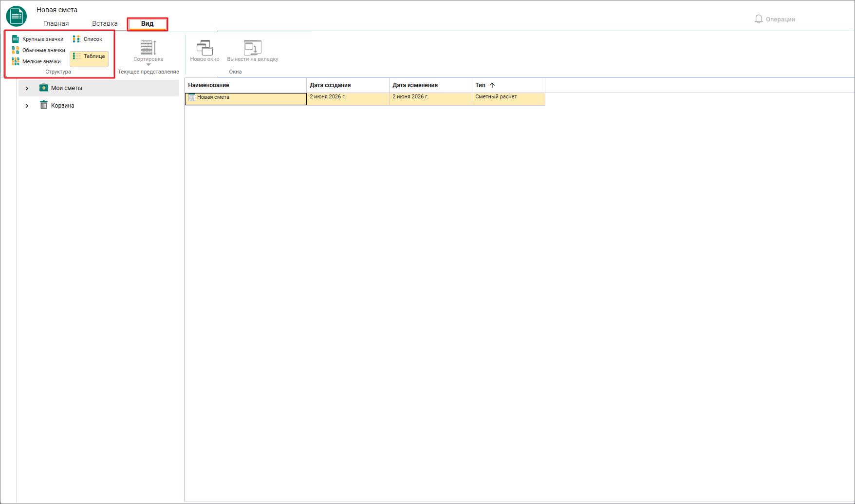Sort by the Наименование column header
The height and width of the screenshot is (504, 855).
coord(245,85)
